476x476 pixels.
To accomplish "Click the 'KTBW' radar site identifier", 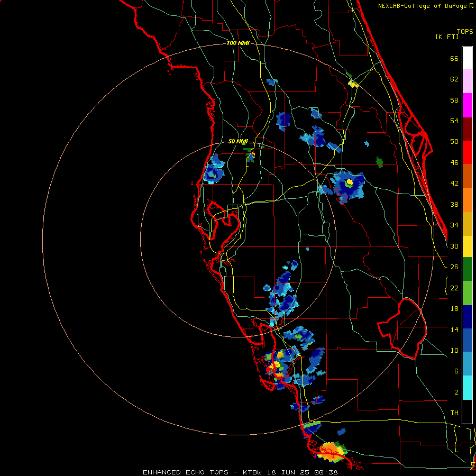I will (253, 472).
